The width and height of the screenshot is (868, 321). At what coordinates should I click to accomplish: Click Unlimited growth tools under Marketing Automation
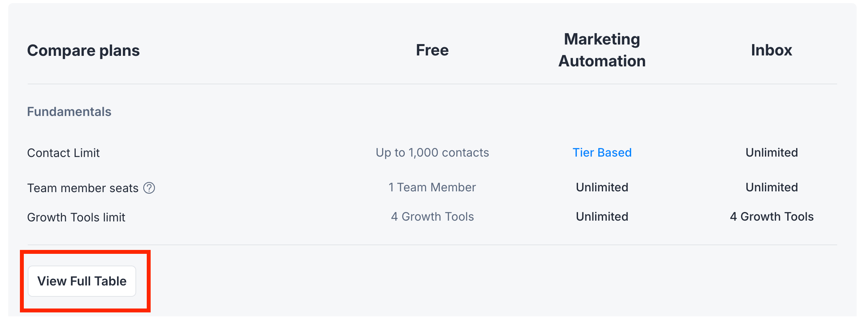coord(602,217)
